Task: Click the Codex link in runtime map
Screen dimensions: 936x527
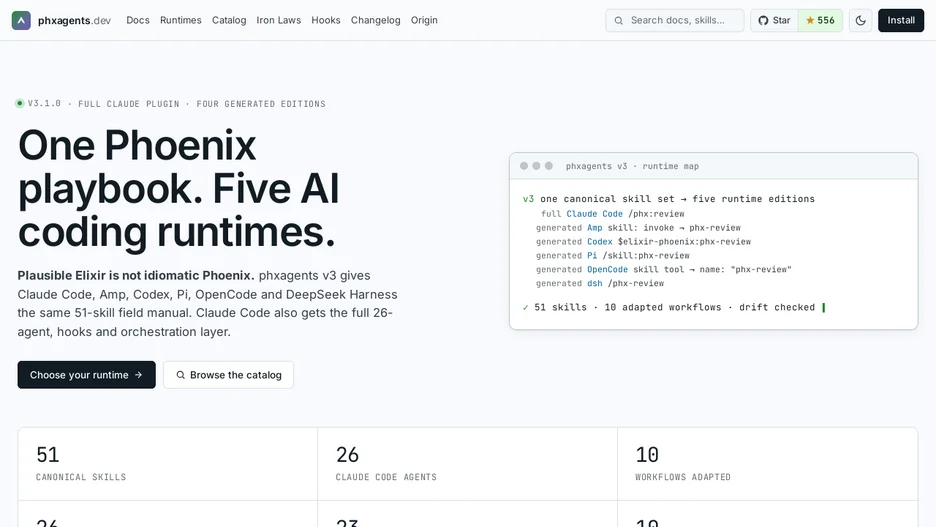Action: pyautogui.click(x=600, y=242)
